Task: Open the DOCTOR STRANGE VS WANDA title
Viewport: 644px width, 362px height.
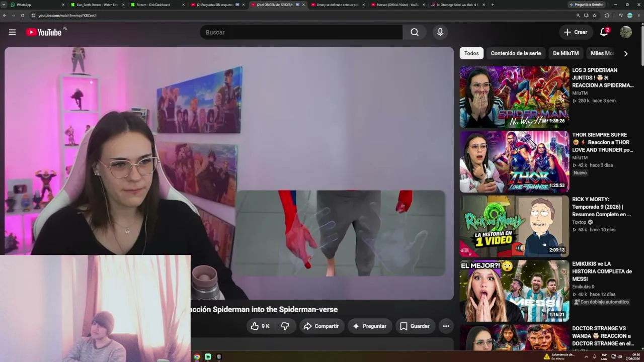Action: click(x=602, y=336)
